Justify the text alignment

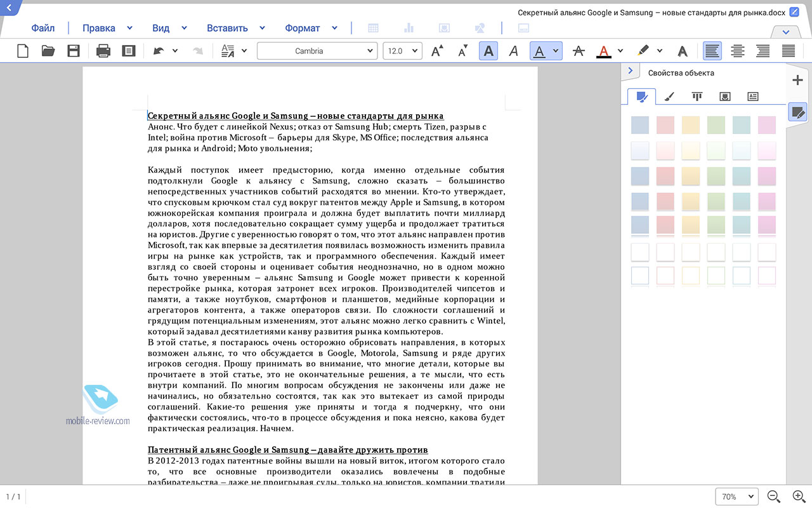pyautogui.click(x=789, y=51)
